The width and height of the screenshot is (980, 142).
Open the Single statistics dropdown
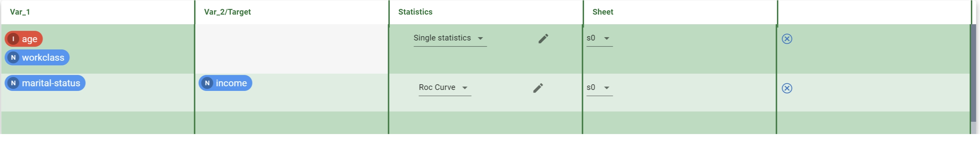click(x=450, y=38)
